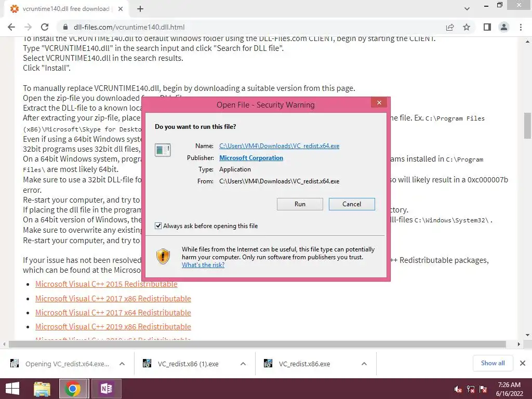Viewport: 532px width, 399px height.
Task: Close the Open File - Security Warning dialog
Action: click(379, 102)
